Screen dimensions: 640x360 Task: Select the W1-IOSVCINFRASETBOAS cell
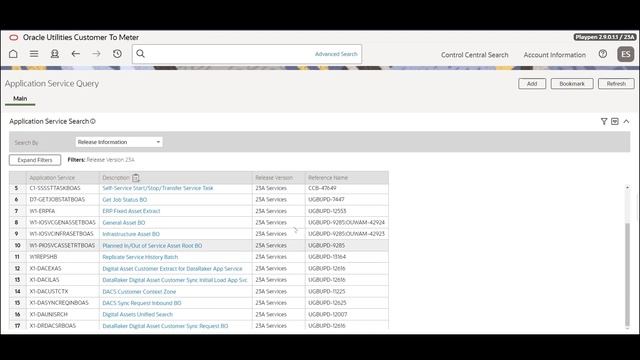click(61, 234)
